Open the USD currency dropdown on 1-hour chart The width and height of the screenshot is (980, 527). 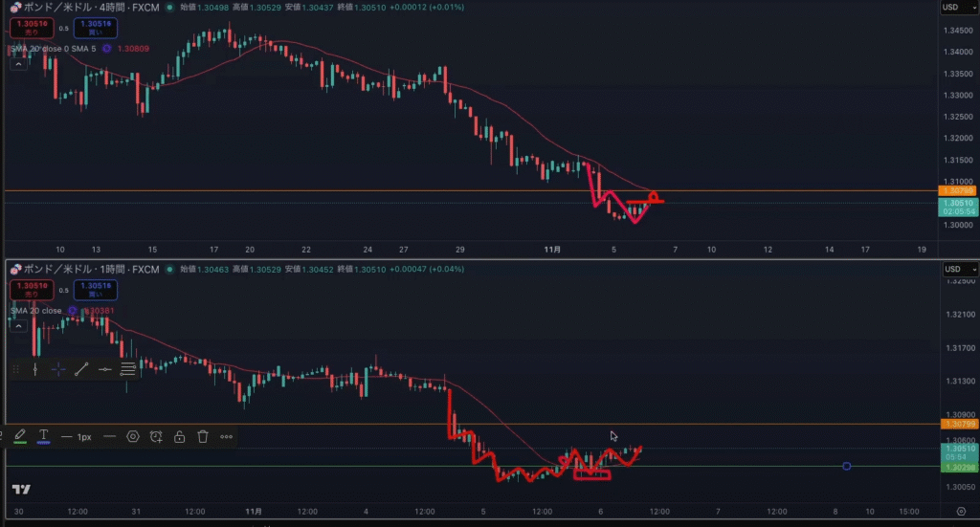tap(960, 269)
